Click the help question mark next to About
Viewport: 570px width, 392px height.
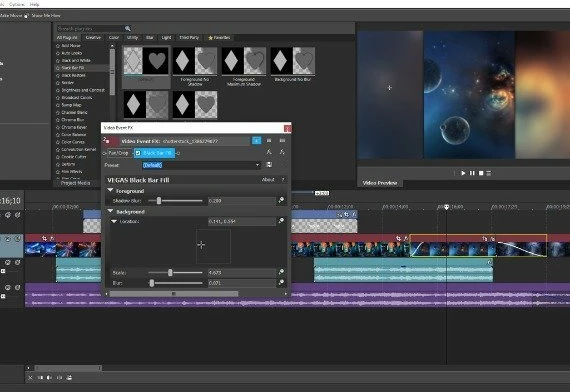[x=283, y=180]
